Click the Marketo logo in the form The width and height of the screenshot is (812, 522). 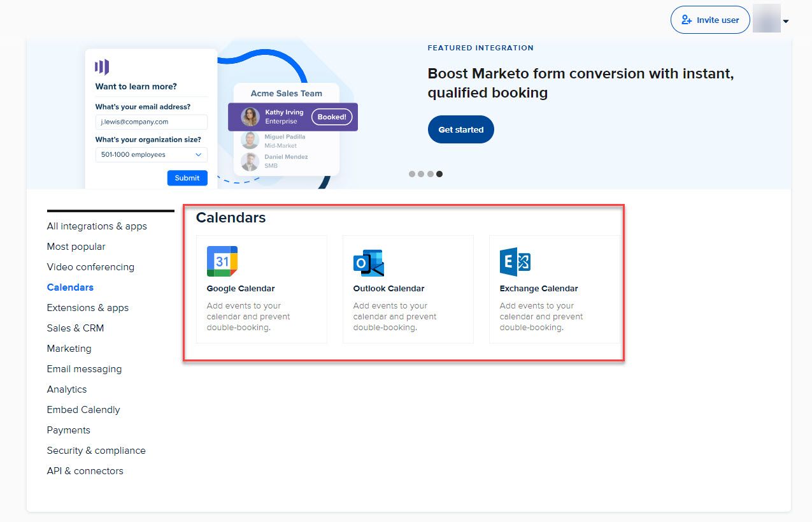tap(102, 67)
